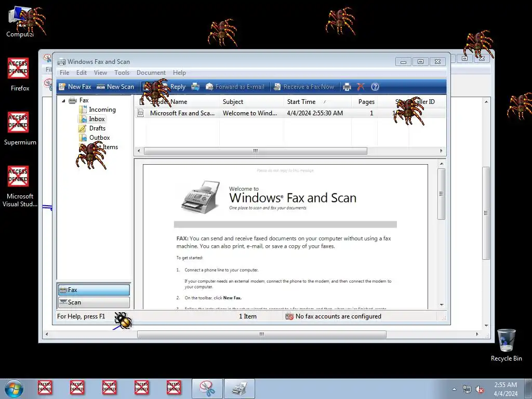This screenshot has height=399, width=532.
Task: Click Forward as E-mail in toolbar
Action: (x=235, y=87)
